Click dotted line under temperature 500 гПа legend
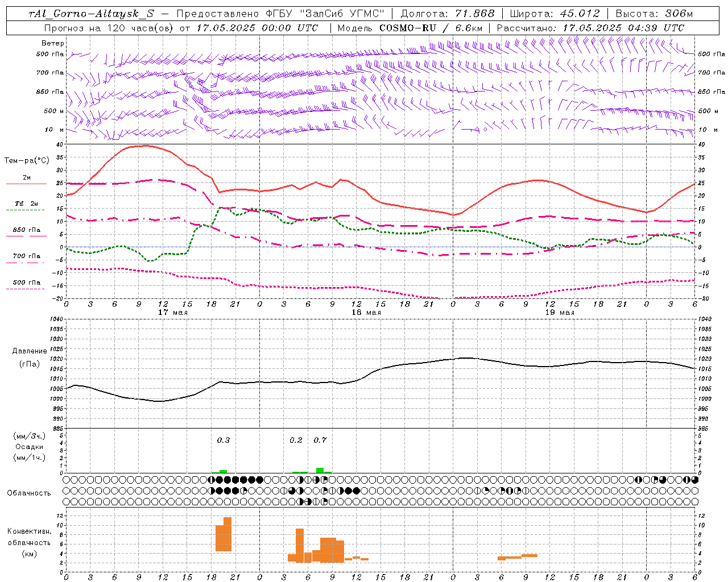Screen dimensions: 728x582 pyautogui.click(x=26, y=289)
